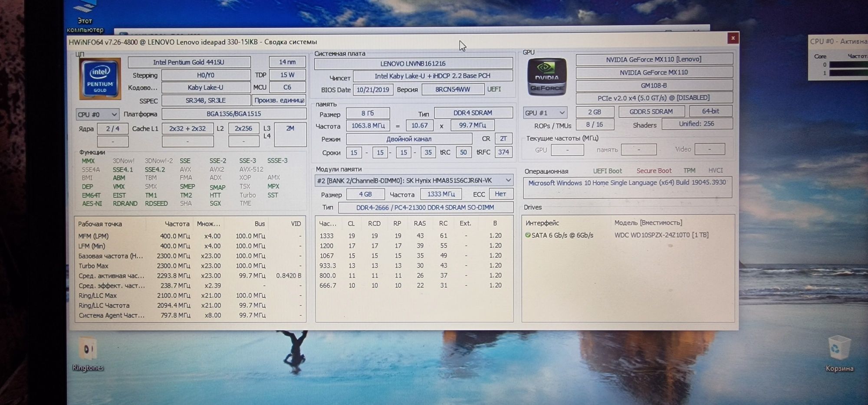Screen dimensions: 868x405
Task: Click the NVIDIA GeForce GPU logo
Action: (x=546, y=77)
